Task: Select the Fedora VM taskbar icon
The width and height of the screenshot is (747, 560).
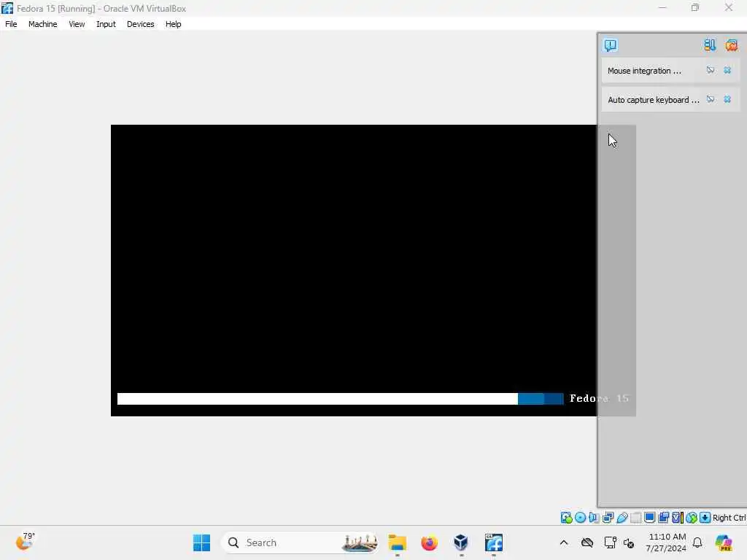Action: point(494,542)
